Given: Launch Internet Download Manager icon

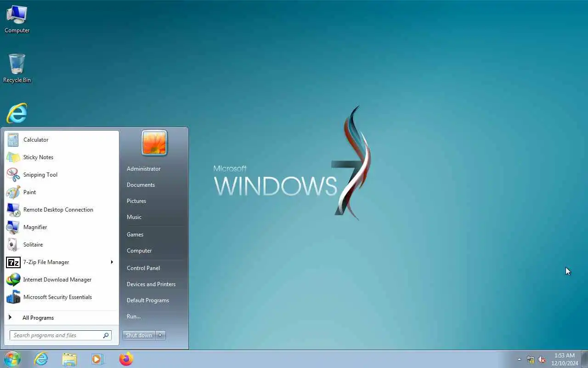Looking at the screenshot, I should (x=13, y=280).
